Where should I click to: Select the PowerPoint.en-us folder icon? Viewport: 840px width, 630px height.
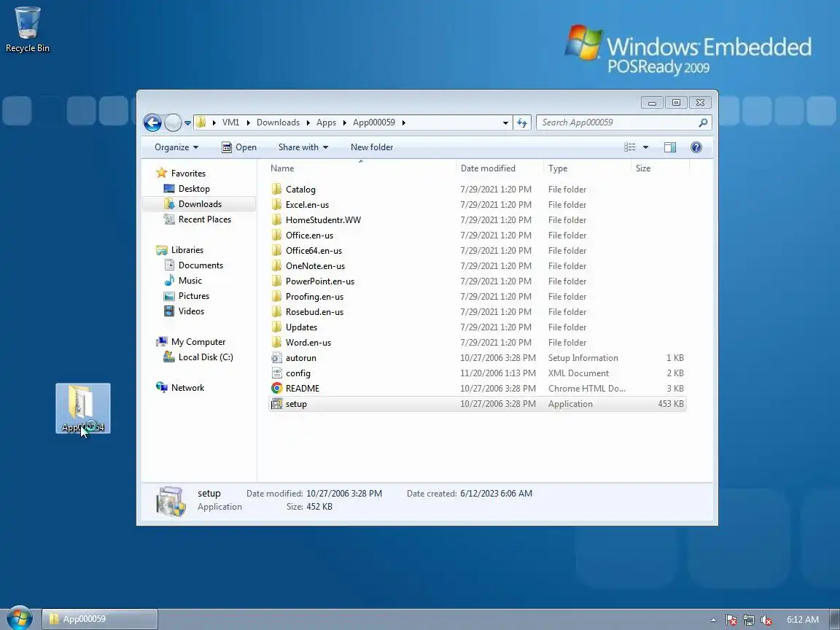click(x=276, y=281)
